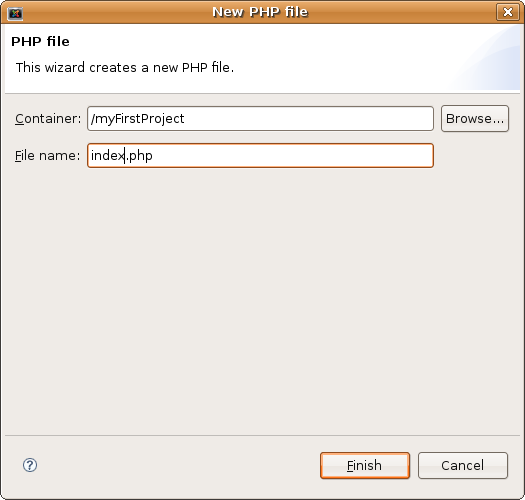
Task: Click empty space right of /myFirstProject text
Action: [308, 119]
